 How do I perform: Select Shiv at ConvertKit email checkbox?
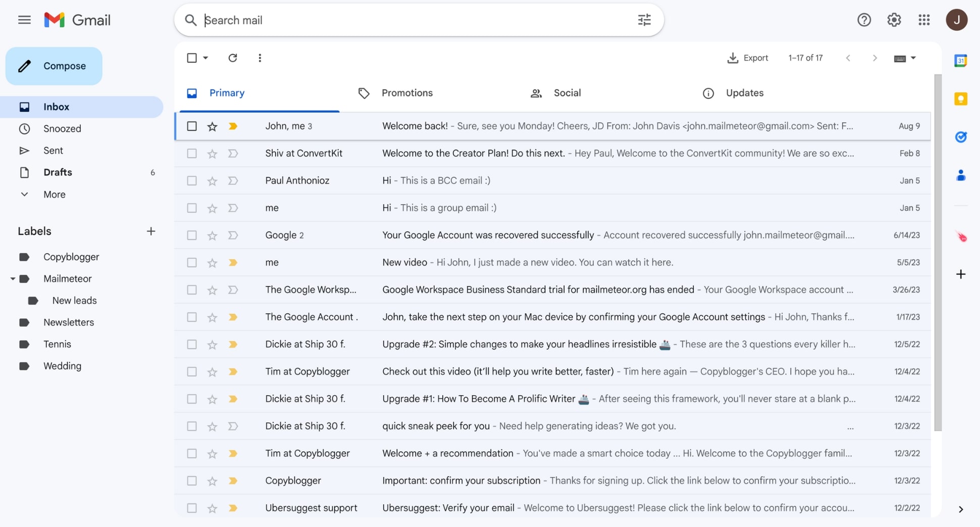(x=191, y=153)
